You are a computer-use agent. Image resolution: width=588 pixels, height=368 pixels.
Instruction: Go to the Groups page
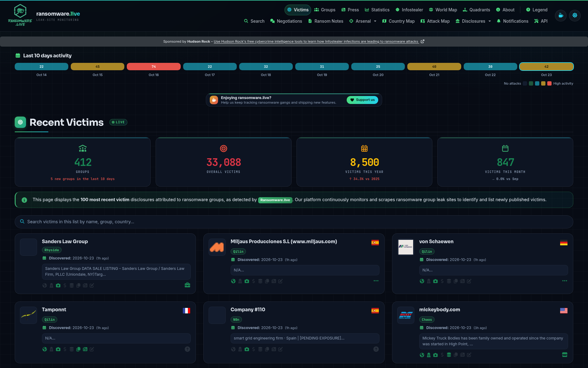coord(325,10)
